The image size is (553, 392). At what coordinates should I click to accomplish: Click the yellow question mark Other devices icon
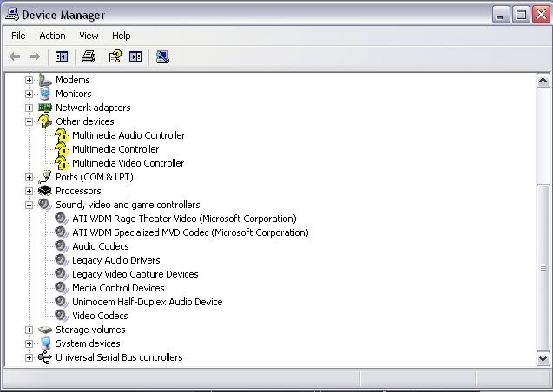pos(45,121)
